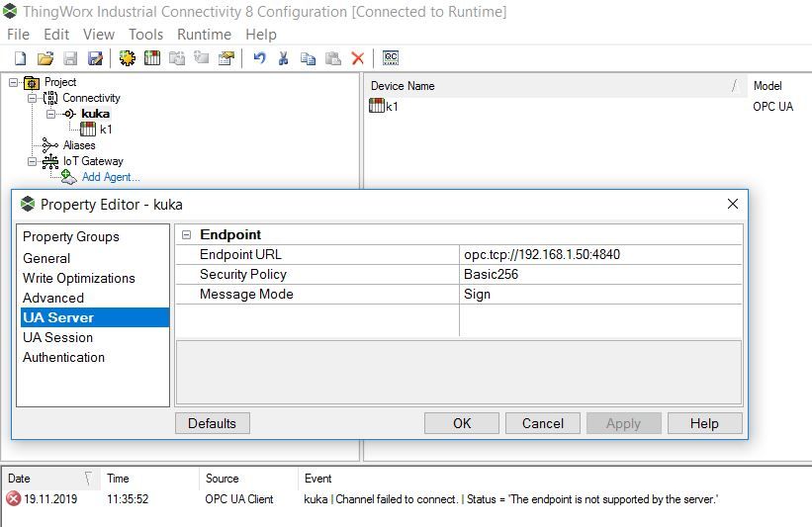This screenshot has height=527, width=812.
Task: Click the Endpoint URL value field
Action: [x=600, y=255]
